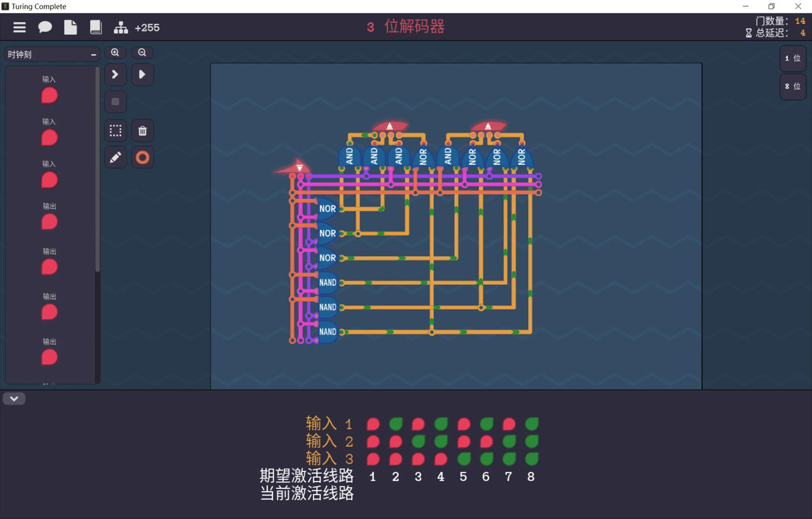Collapse the 时钟刻 component category
Image resolution: width=812 pixels, height=519 pixels.
click(x=94, y=54)
